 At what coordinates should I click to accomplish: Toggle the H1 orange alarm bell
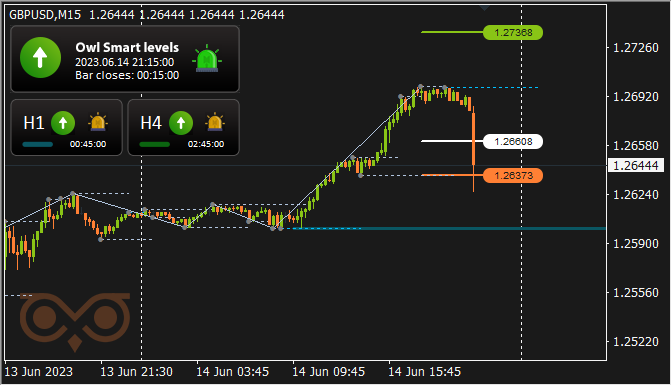click(x=98, y=123)
